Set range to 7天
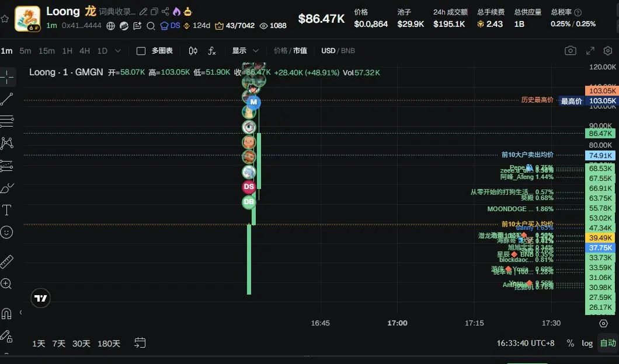Screen dimensions: 619x364 (x=59, y=344)
